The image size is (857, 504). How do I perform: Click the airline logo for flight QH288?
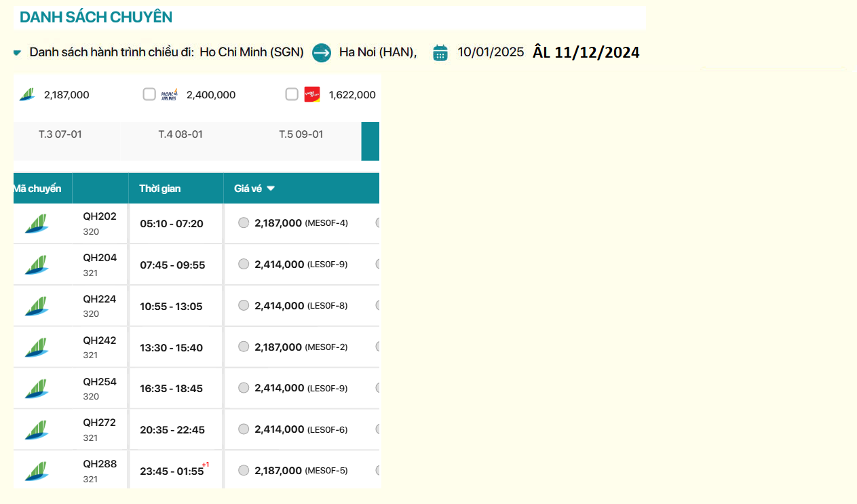[37, 471]
